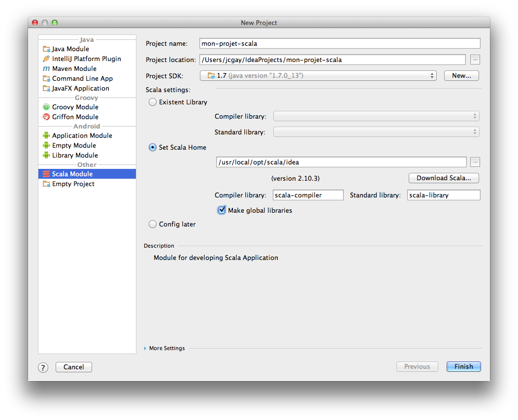Click the Command Line App icon
Image resolution: width=518 pixels, height=420 pixels.
46,79
